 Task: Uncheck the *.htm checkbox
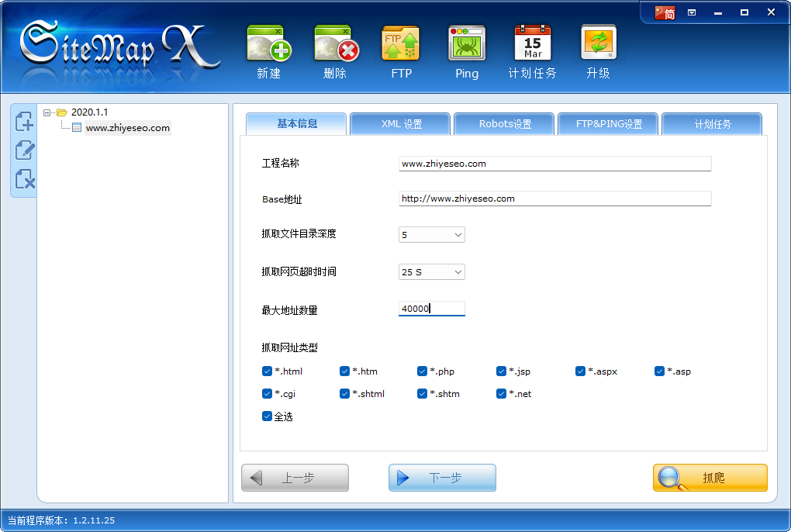click(x=344, y=371)
